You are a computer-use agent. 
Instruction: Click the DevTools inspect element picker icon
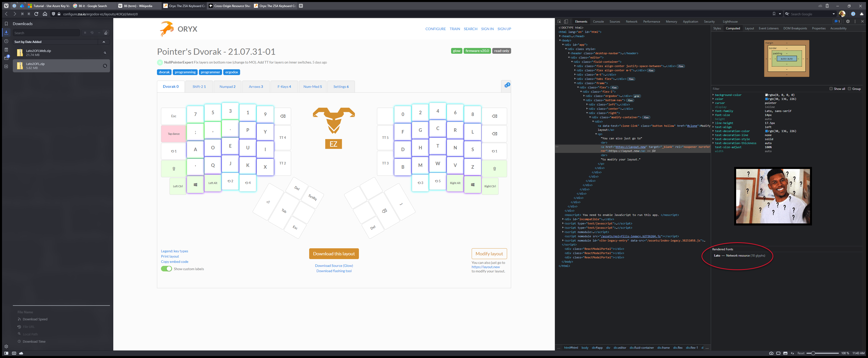coord(559,22)
